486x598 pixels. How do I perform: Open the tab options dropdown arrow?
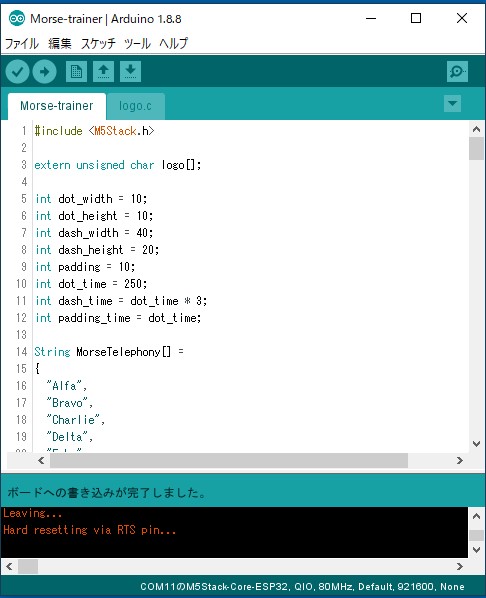click(452, 104)
